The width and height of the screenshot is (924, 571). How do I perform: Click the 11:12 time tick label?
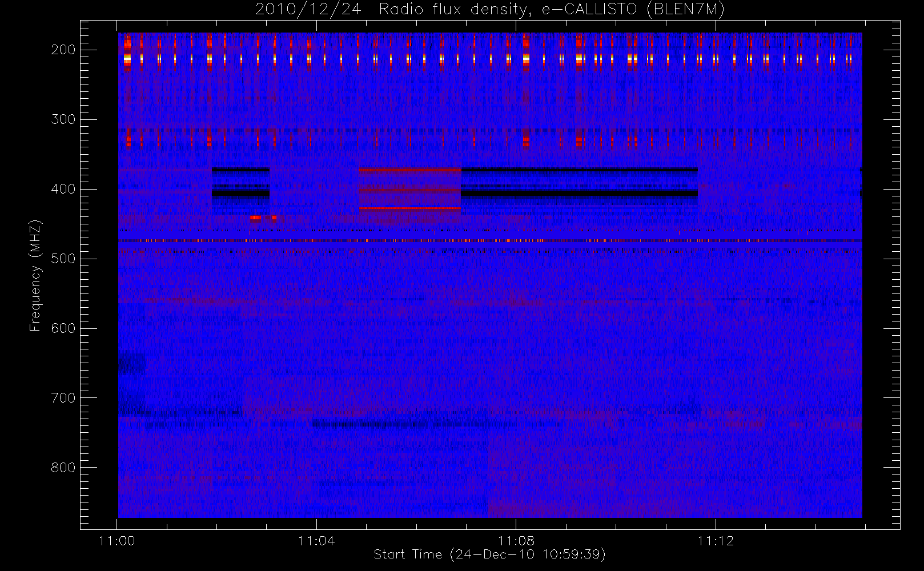716,541
